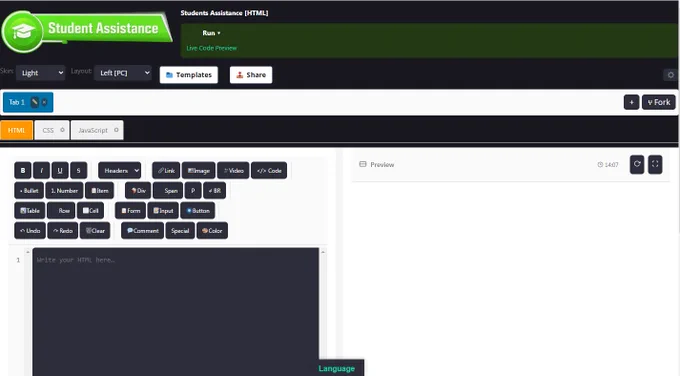This screenshot has width=680, height=376.
Task: Rename Tab 1 with pencil icon
Action: pos(35,102)
